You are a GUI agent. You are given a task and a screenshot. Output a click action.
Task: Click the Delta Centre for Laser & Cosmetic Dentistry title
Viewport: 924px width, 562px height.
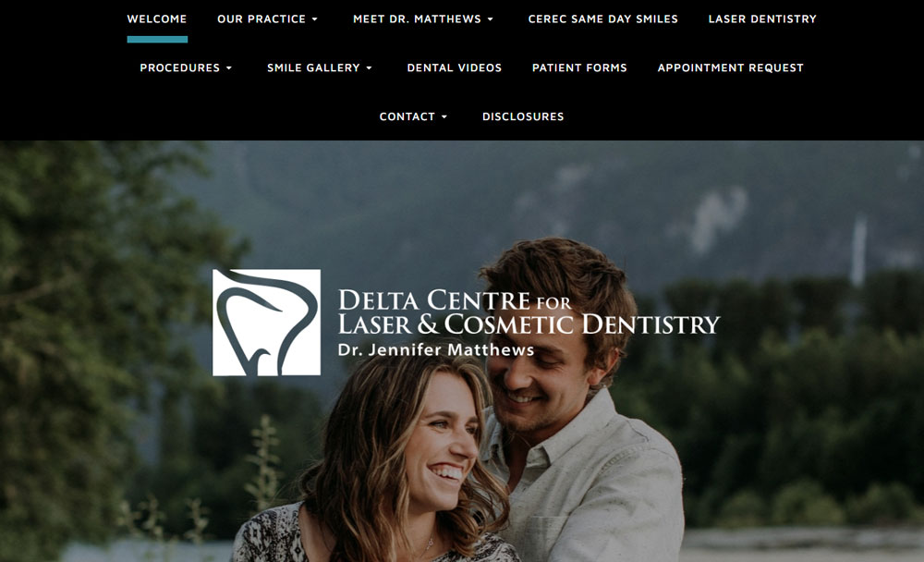[529, 312]
